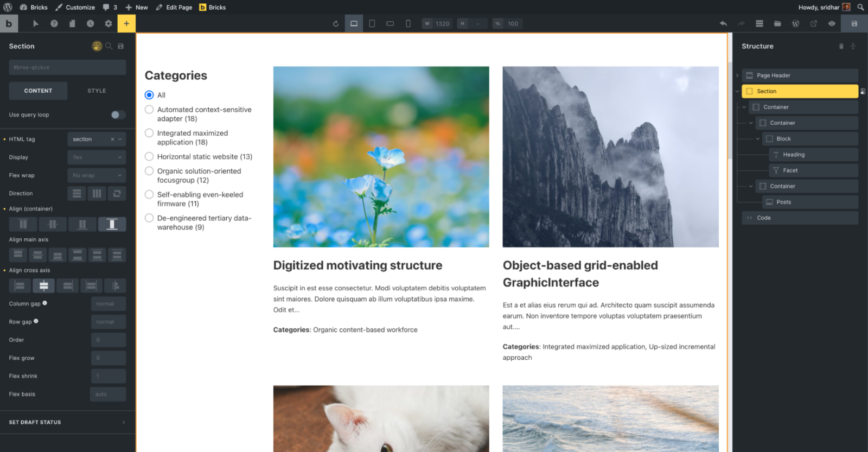The image size is (868, 452).
Task: Open Edit Page in admin bar
Action: point(174,7)
